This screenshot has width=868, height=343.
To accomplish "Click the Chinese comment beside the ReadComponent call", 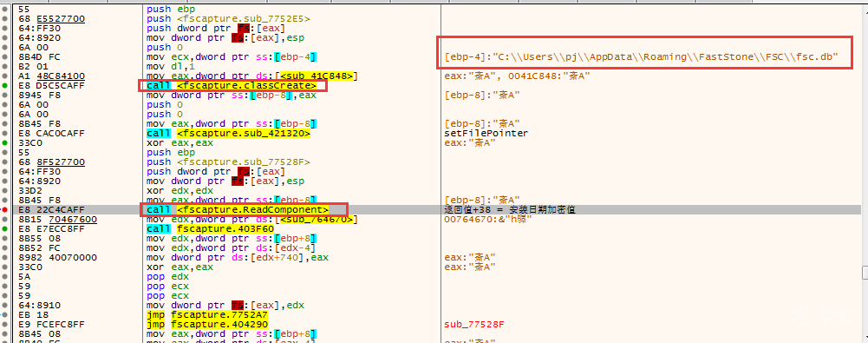I will click(x=509, y=210).
